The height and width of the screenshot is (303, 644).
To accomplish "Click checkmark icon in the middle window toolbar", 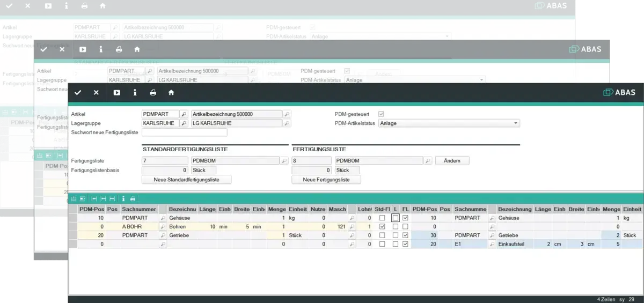I will 43,49.
